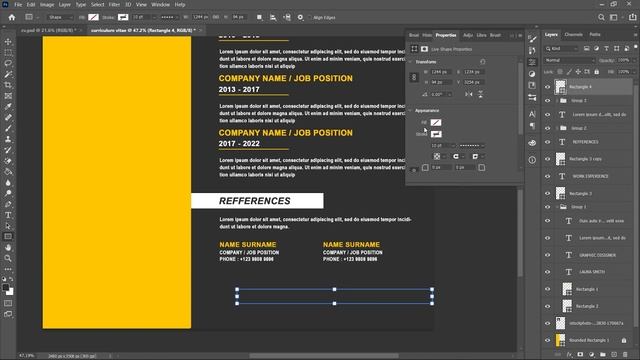Select the Eraser tool
Screen dimensions: 640x360
[x=8, y=161]
